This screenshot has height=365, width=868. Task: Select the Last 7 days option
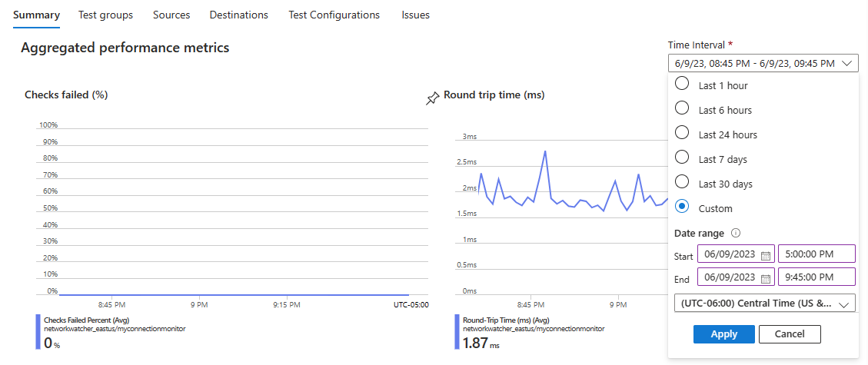point(682,158)
